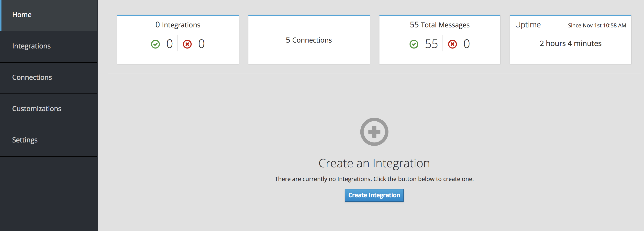Navigate to the Settings page

click(25, 140)
